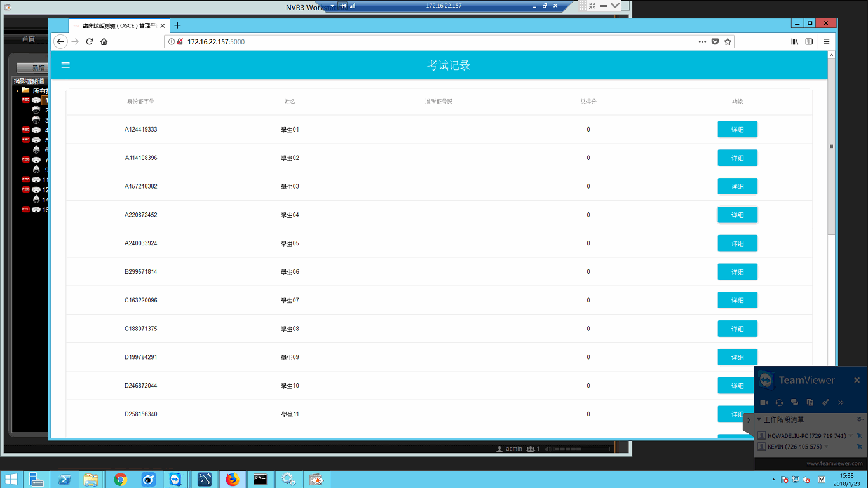Reload the page in Firefox

90,42
